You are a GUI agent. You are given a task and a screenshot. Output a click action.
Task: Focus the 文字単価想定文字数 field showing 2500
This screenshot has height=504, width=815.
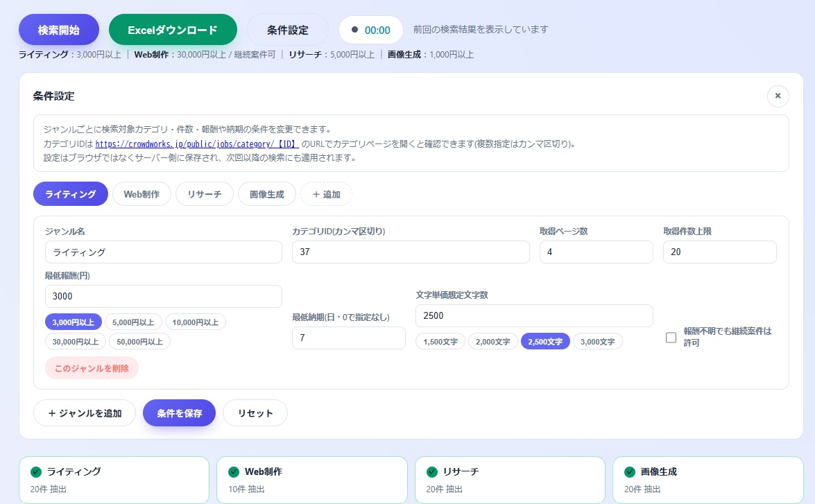(534, 315)
